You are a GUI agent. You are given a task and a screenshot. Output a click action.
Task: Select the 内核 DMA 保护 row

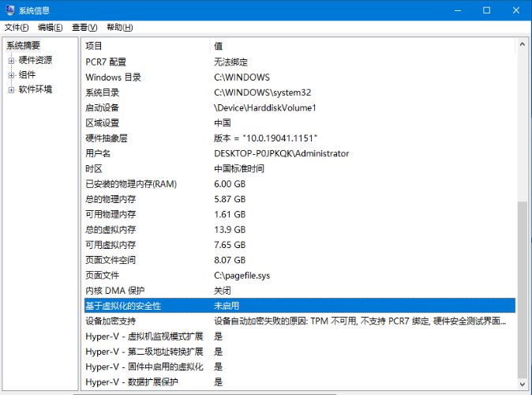[300, 291]
